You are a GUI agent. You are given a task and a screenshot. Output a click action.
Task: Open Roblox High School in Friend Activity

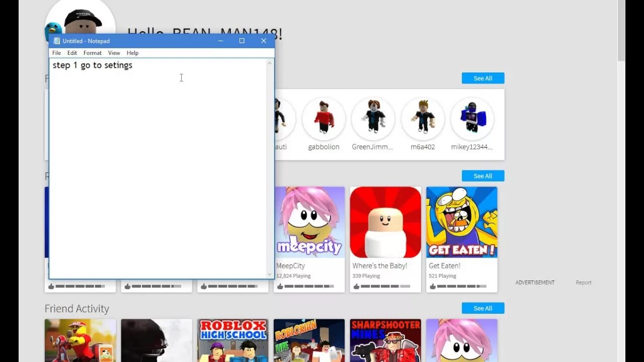(x=233, y=340)
